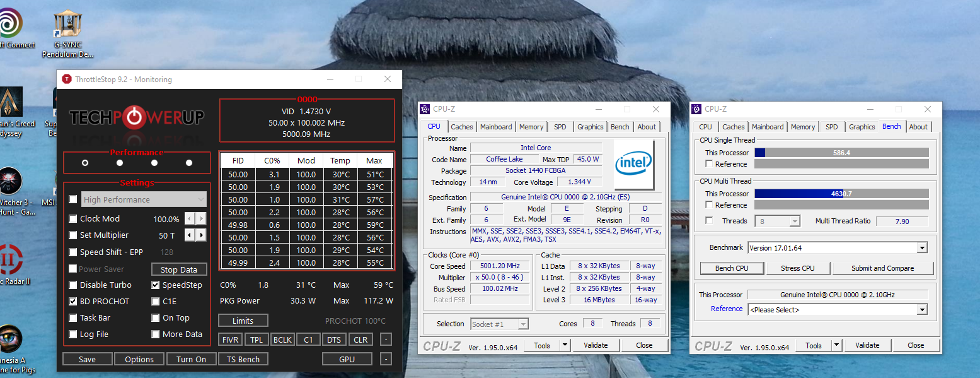The width and height of the screenshot is (980, 378).
Task: Click the TS Bench button
Action: [243, 359]
